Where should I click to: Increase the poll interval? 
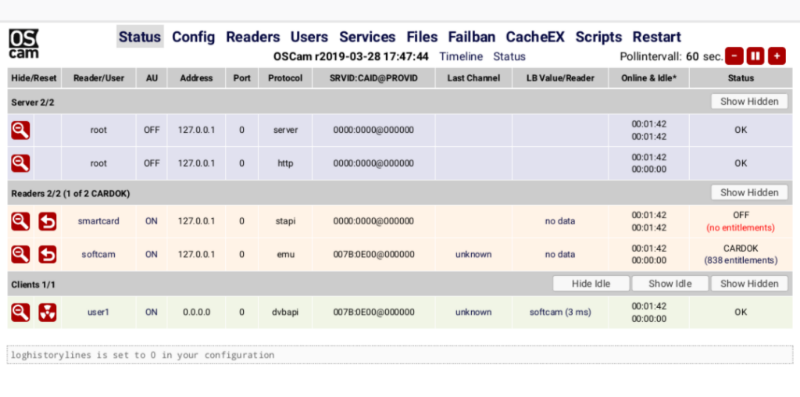[x=777, y=56]
